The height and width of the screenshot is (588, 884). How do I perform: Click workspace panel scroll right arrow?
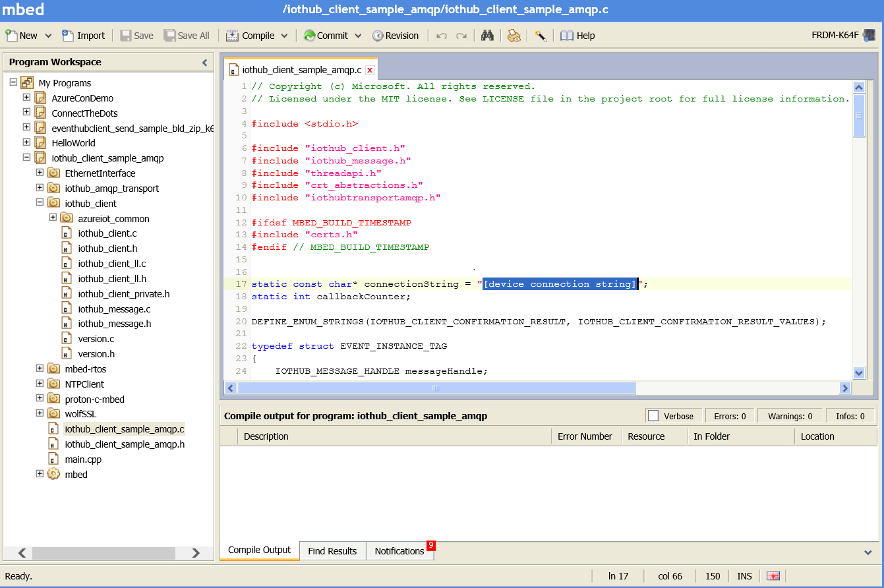[x=196, y=553]
